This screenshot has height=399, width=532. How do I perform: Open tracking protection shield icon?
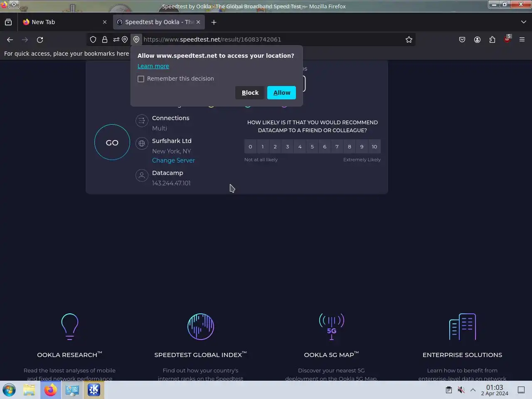[93, 39]
